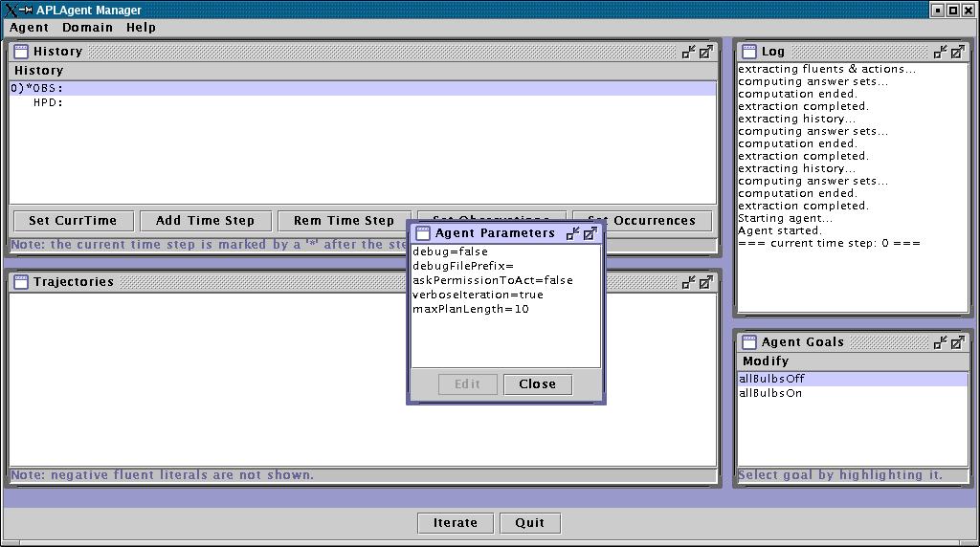Iconify the Log panel
The image size is (980, 547).
coord(941,52)
